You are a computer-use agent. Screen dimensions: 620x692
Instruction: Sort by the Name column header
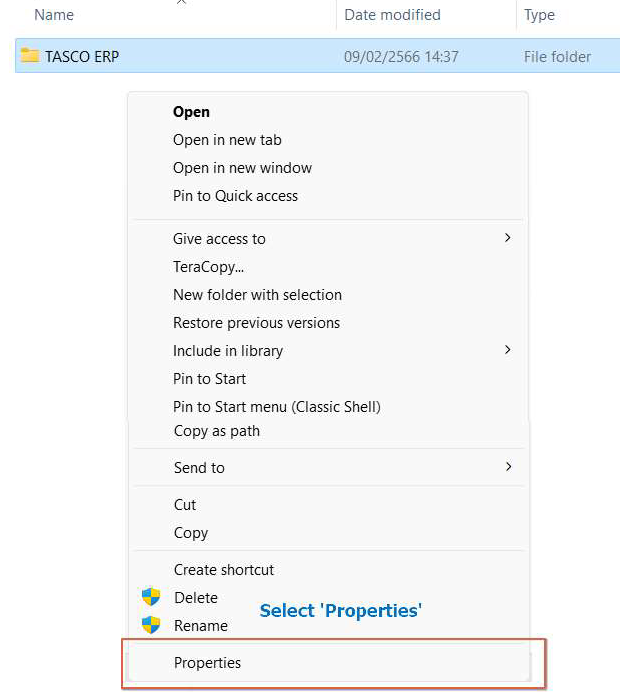pyautogui.click(x=54, y=15)
